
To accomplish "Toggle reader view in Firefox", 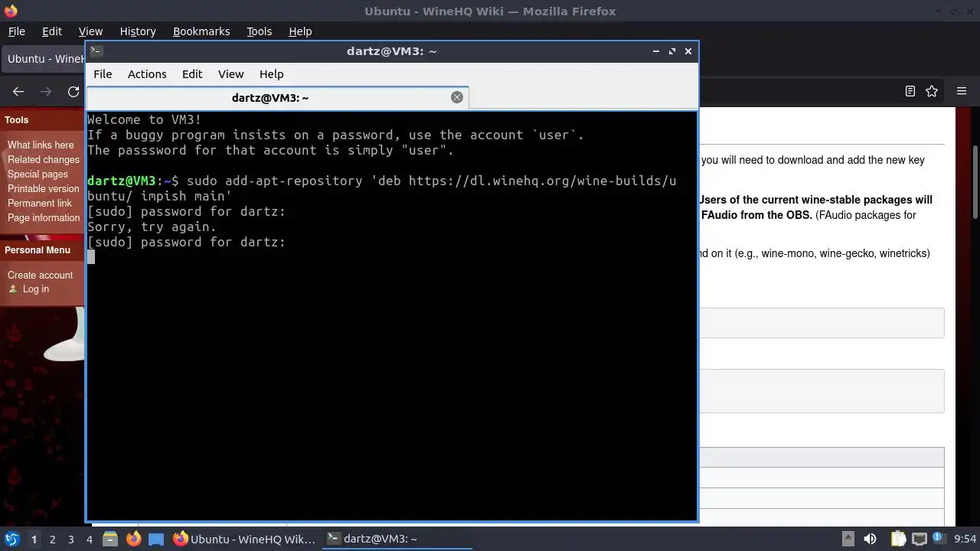I will pos(910,91).
